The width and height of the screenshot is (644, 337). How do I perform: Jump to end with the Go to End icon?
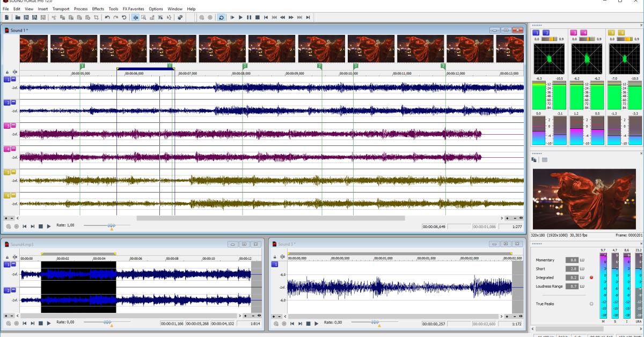point(308,17)
